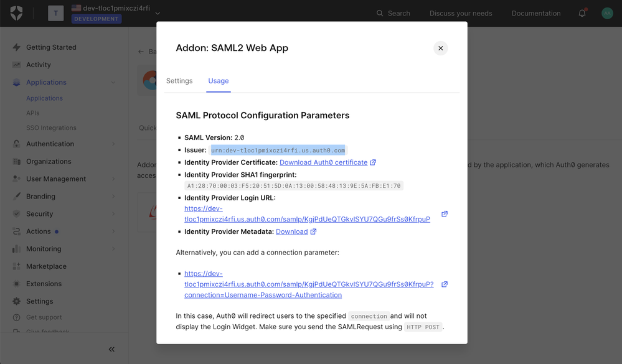Open the Documentation link in header

[x=536, y=13]
